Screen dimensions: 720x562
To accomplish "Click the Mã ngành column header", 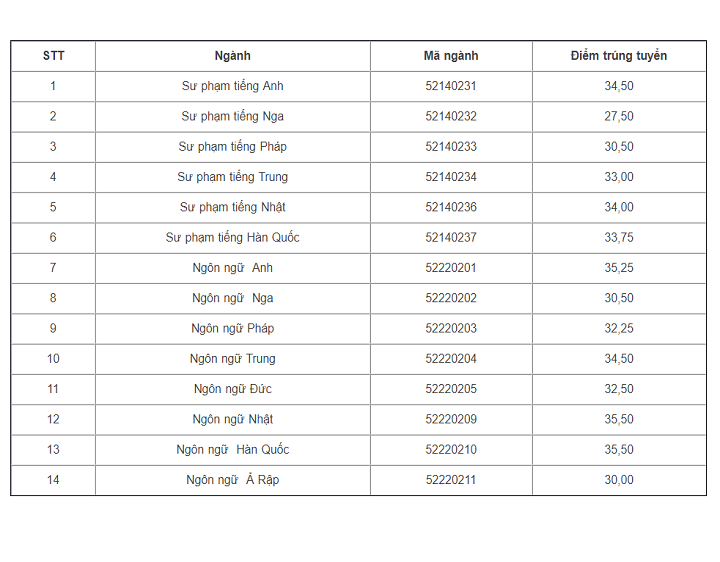I will tap(451, 56).
